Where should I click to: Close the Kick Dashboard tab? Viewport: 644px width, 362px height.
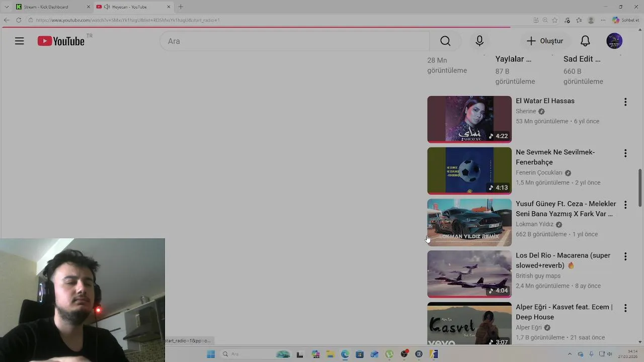click(x=89, y=7)
